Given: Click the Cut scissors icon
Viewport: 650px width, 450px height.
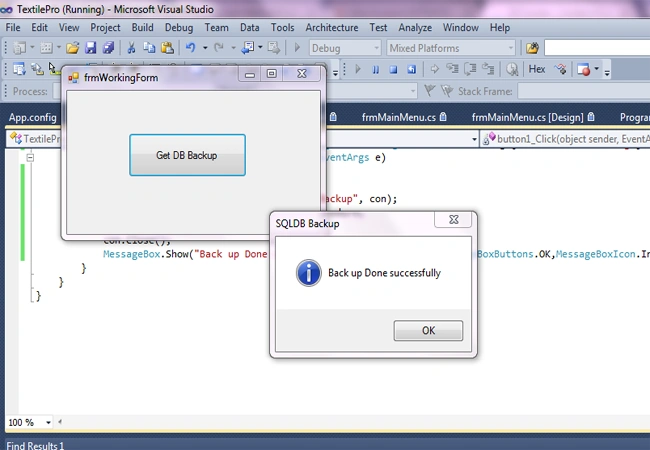Looking at the screenshot, I should pos(131,48).
